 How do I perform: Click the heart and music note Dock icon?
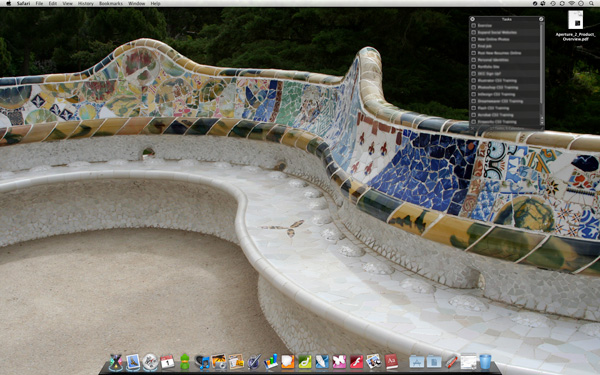tap(202, 362)
